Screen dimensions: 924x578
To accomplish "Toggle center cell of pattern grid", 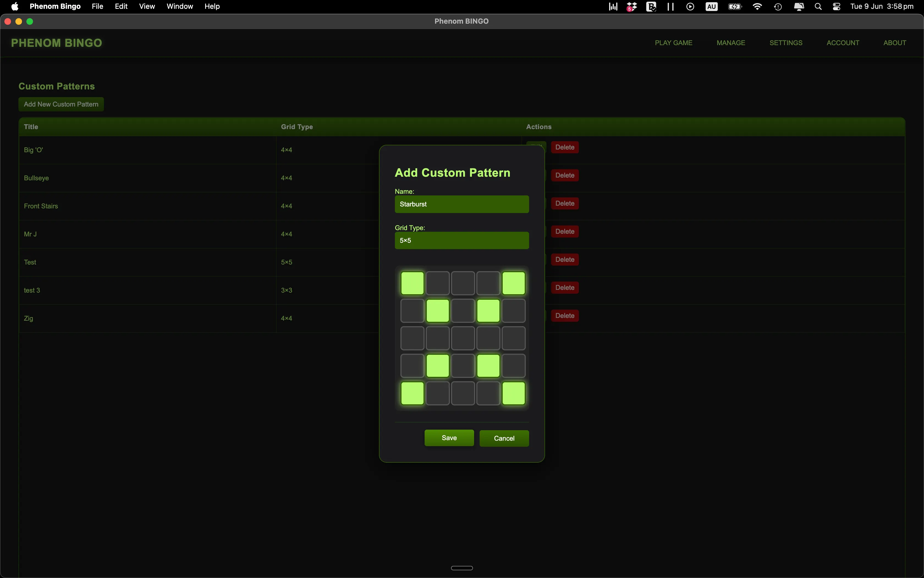I will [x=463, y=338].
